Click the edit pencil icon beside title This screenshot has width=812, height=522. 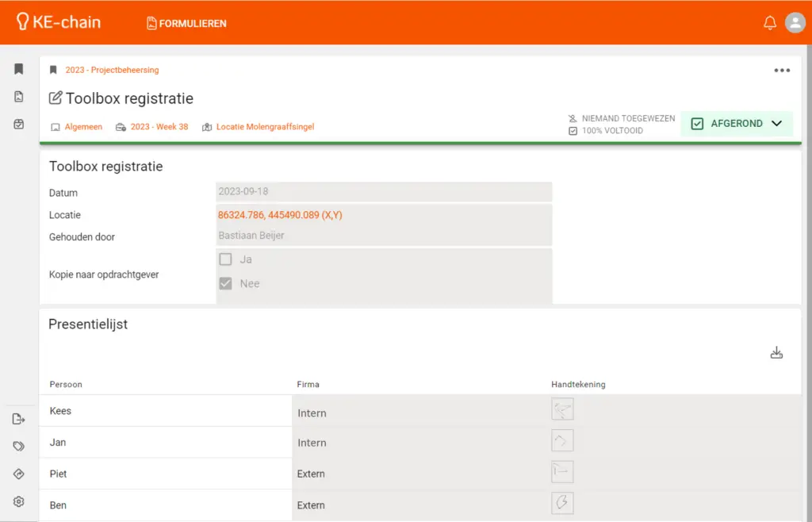[x=56, y=98]
